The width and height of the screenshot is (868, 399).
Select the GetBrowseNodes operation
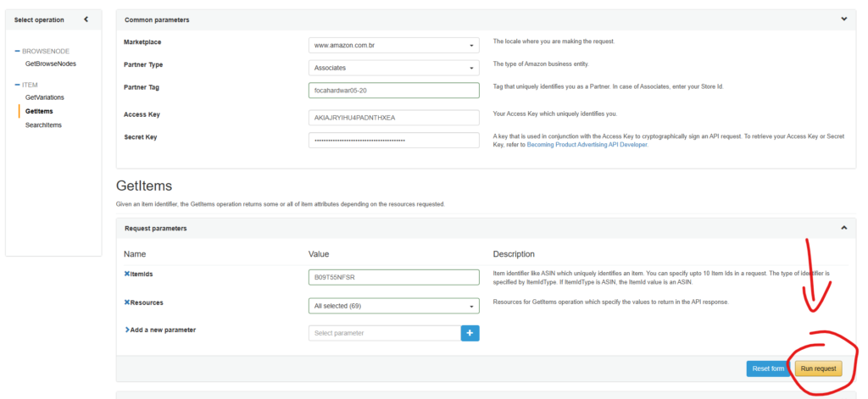[51, 64]
